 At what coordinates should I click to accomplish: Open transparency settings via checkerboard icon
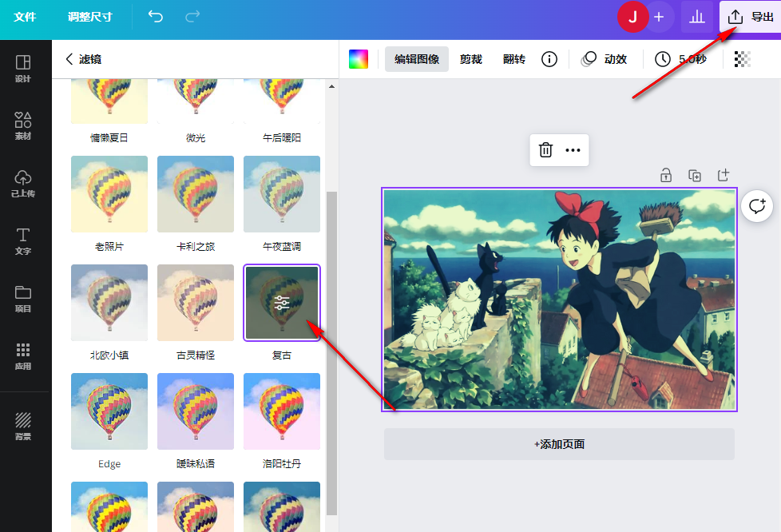click(742, 58)
